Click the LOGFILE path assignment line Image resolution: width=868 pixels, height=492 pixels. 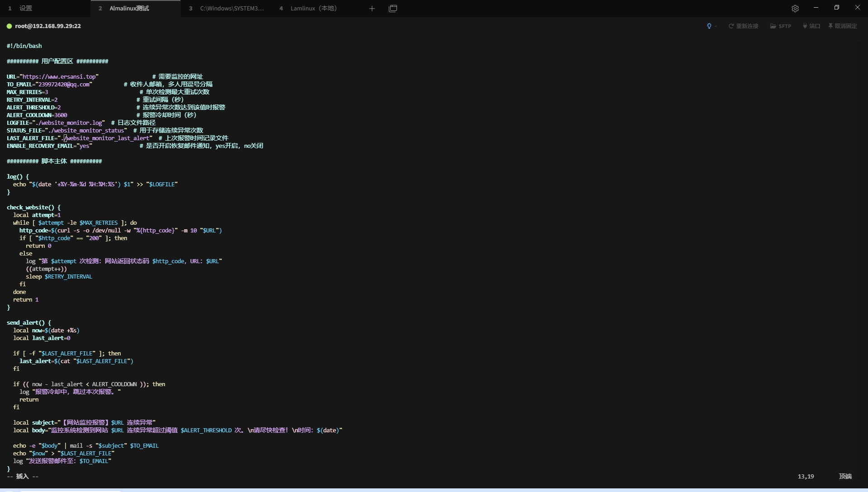pos(56,123)
